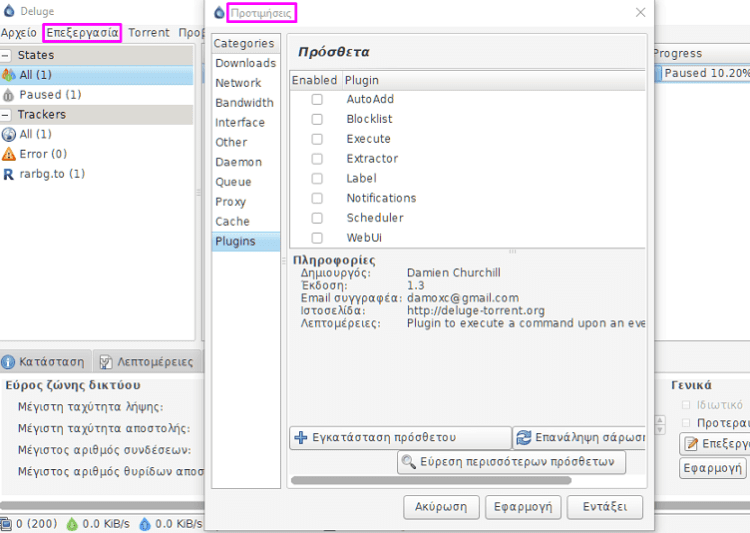Select the Proxy category
750x533 pixels.
(x=245, y=202)
